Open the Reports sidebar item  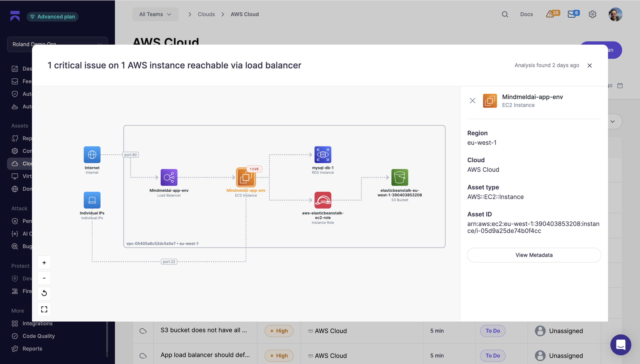(27, 349)
